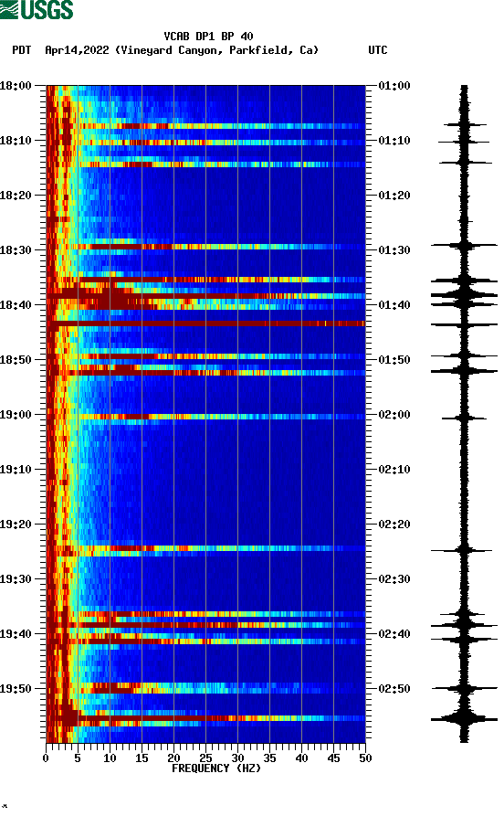Click the 19:00 PDT time label
Image resolution: width=504 pixels, height=816 pixels.
coord(16,415)
